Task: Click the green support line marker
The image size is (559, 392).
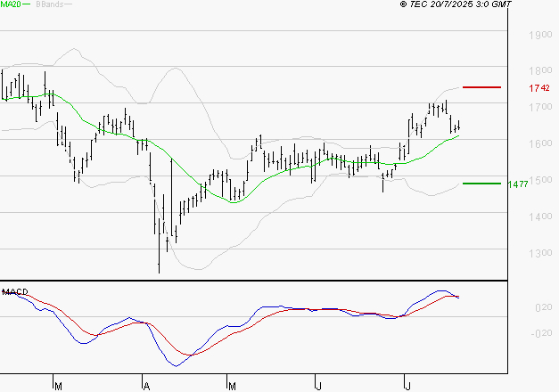Action: pyautogui.click(x=481, y=184)
